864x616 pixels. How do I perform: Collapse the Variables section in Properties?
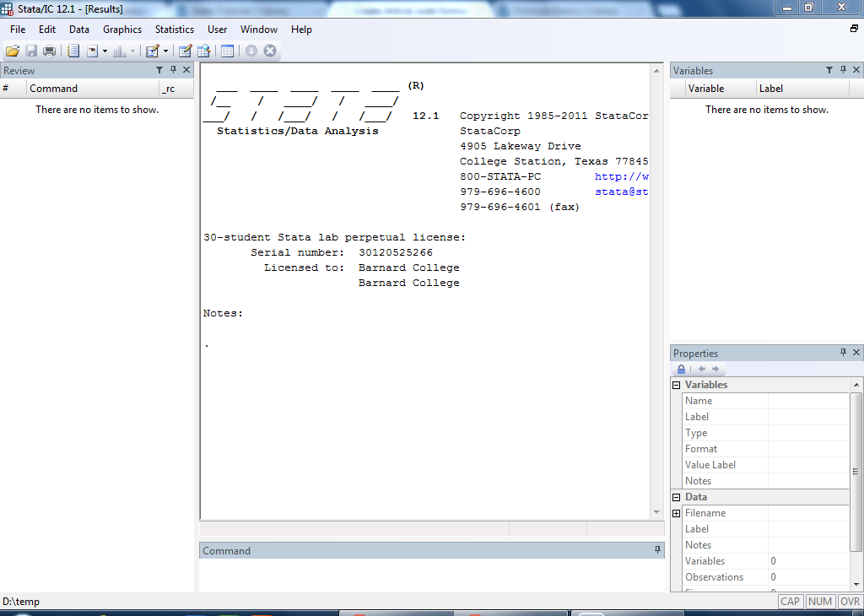677,385
